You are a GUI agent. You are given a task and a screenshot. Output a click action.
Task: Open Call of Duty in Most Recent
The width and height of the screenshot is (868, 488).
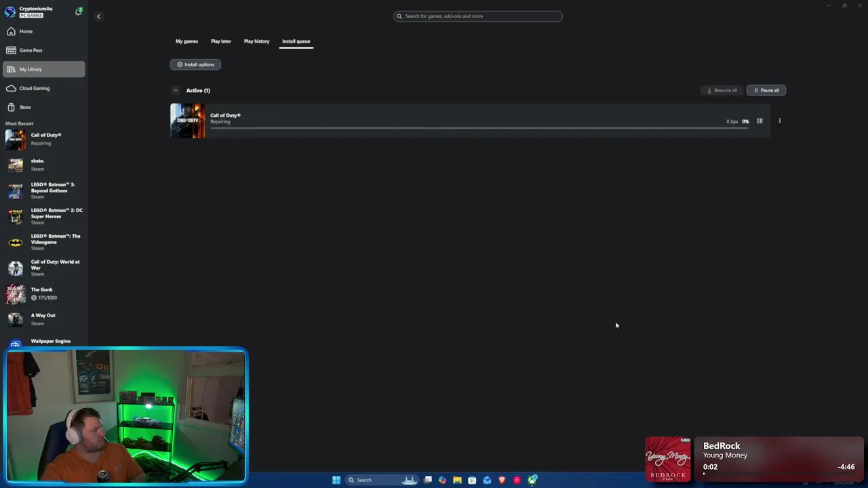pos(43,139)
